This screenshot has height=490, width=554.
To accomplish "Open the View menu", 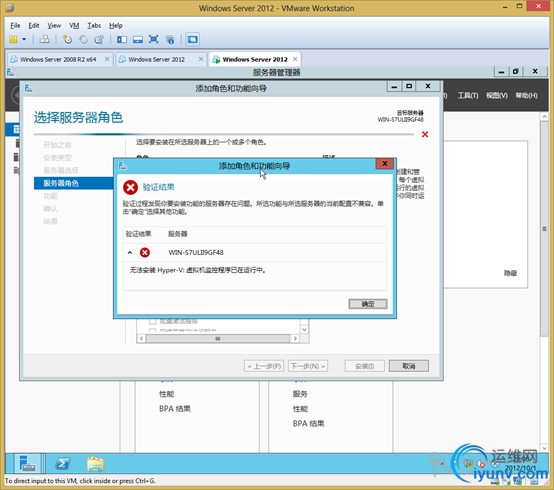I will 54,25.
